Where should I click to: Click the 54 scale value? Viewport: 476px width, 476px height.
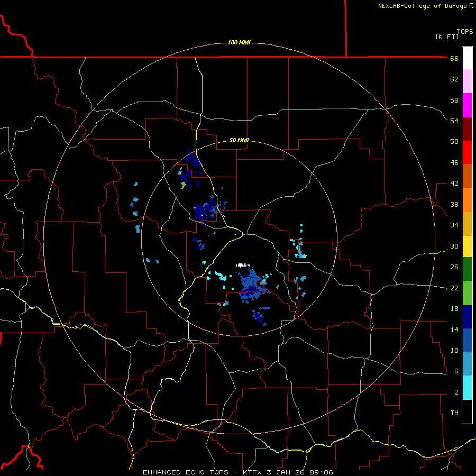454,121
